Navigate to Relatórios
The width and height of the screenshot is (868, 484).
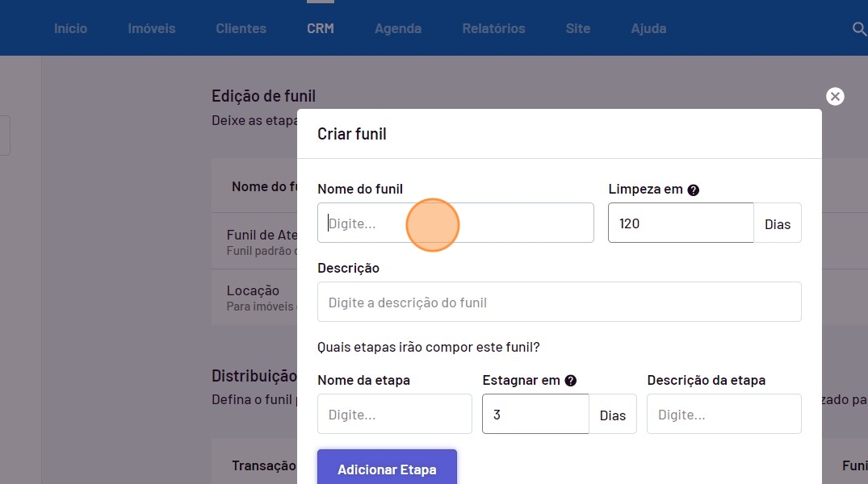click(x=493, y=28)
